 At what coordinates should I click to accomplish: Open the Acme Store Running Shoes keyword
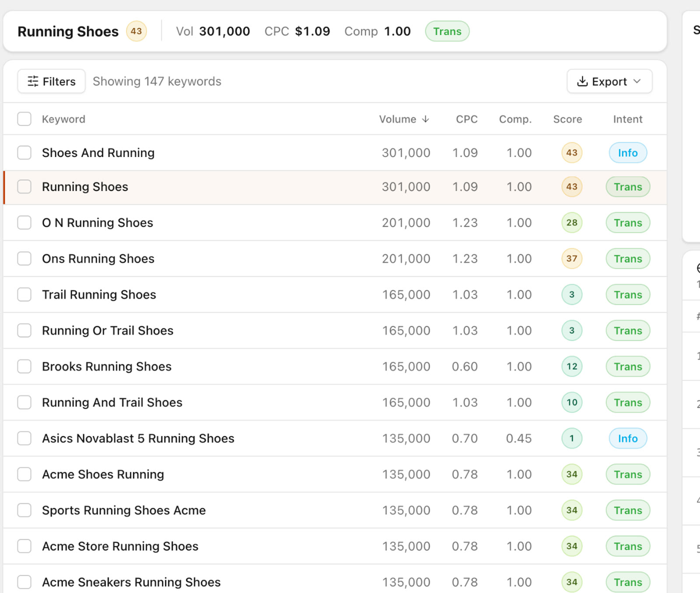tap(120, 546)
